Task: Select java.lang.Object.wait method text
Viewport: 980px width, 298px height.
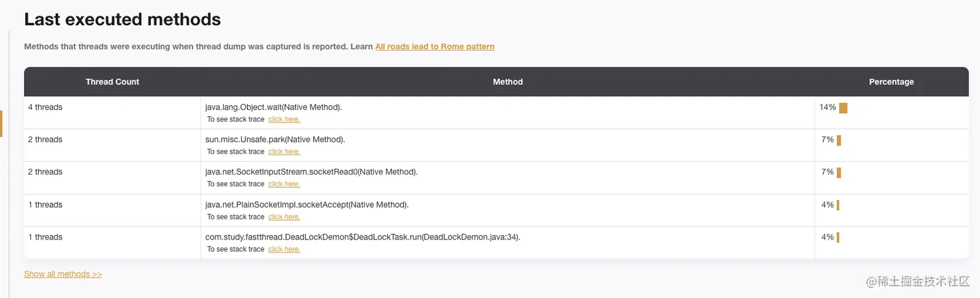Action: (x=273, y=107)
